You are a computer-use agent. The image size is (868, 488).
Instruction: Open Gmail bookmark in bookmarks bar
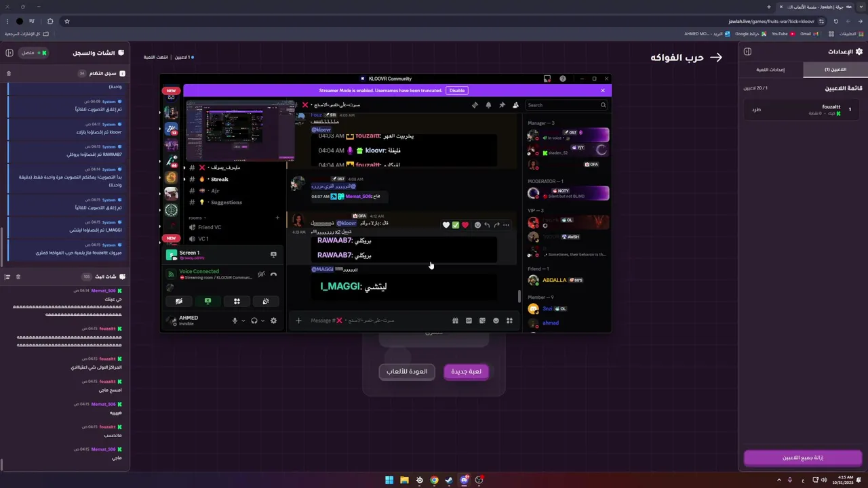coord(808,34)
